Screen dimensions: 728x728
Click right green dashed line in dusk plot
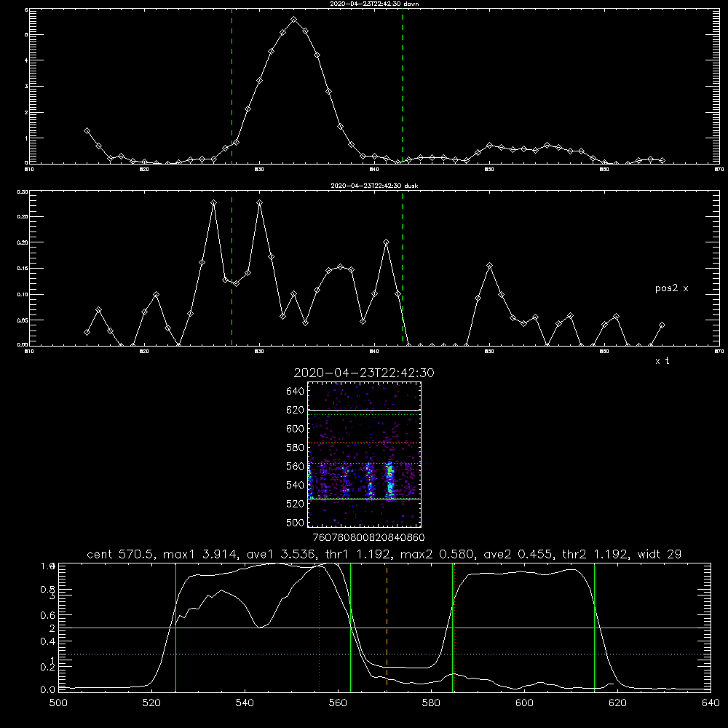coord(402,269)
